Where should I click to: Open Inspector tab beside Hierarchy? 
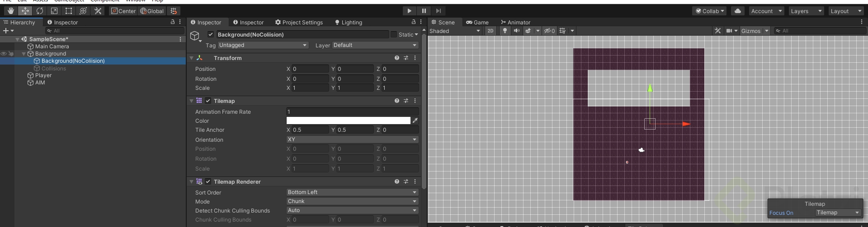[62, 22]
